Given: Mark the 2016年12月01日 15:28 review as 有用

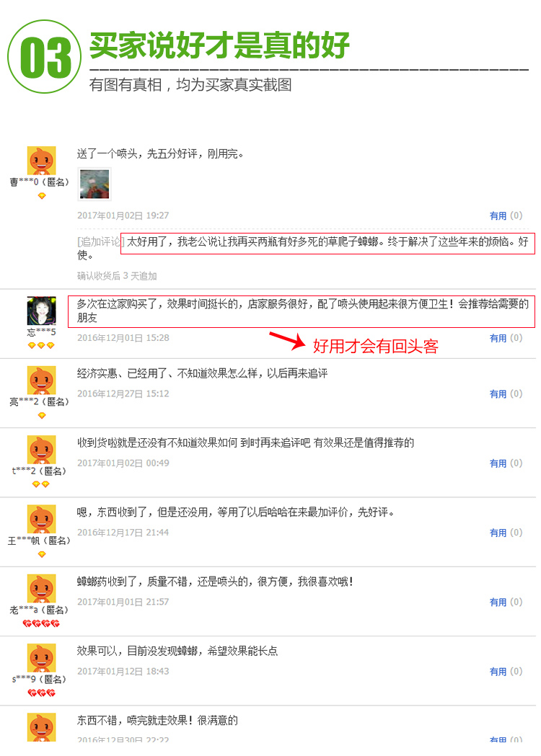Looking at the screenshot, I should click(498, 338).
